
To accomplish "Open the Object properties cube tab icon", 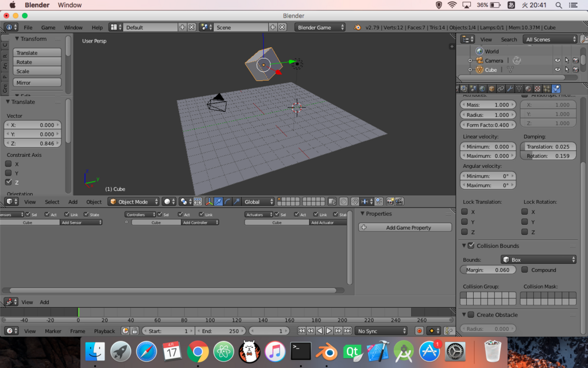I will pyautogui.click(x=492, y=89).
